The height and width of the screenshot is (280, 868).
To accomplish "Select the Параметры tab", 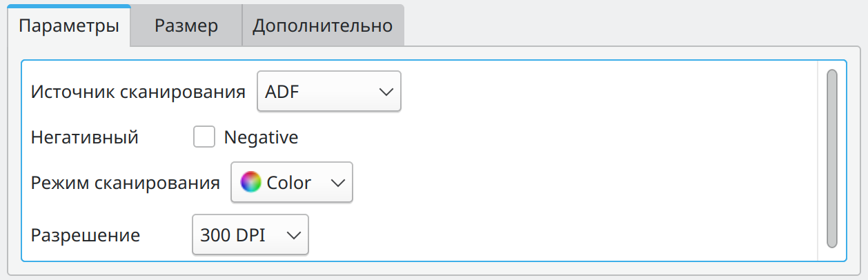I will coord(69,26).
